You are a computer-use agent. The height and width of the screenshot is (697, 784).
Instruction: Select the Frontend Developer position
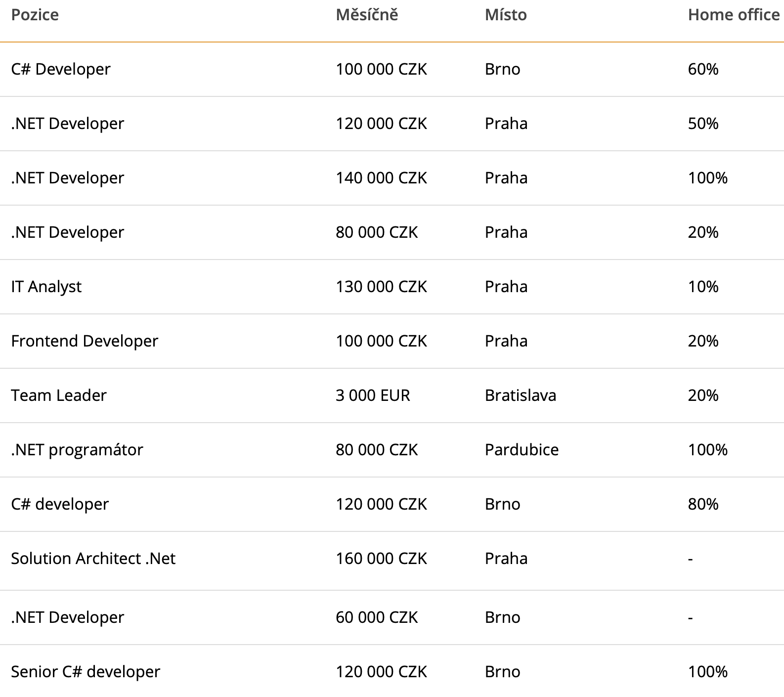85,341
